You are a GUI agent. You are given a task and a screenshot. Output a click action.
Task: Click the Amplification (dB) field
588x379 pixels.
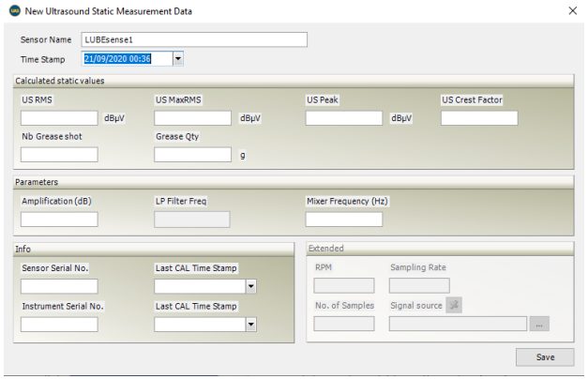59,220
